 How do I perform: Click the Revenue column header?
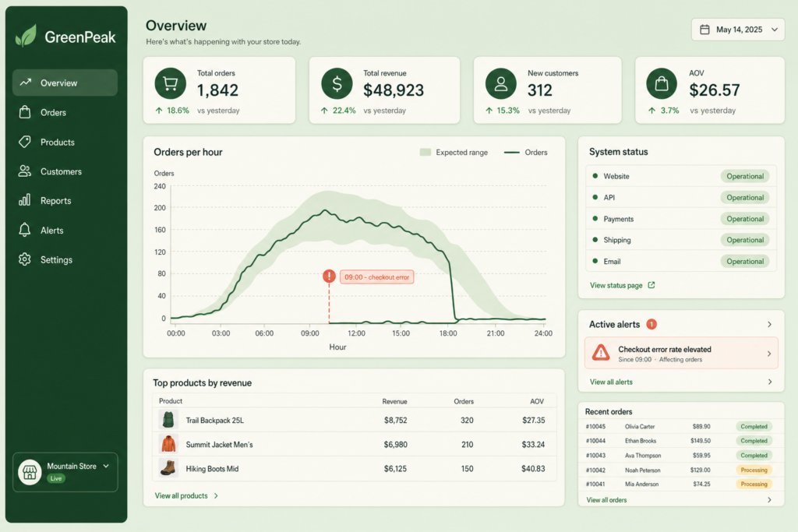[394, 401]
